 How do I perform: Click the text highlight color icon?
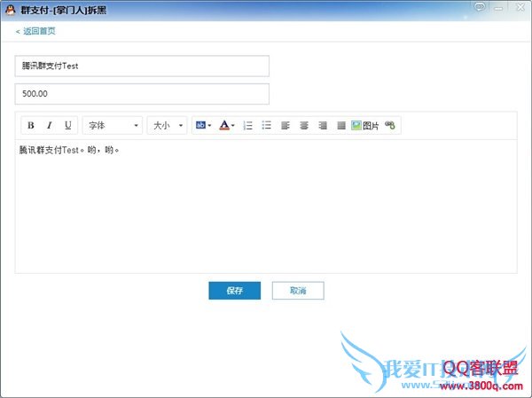(x=200, y=125)
